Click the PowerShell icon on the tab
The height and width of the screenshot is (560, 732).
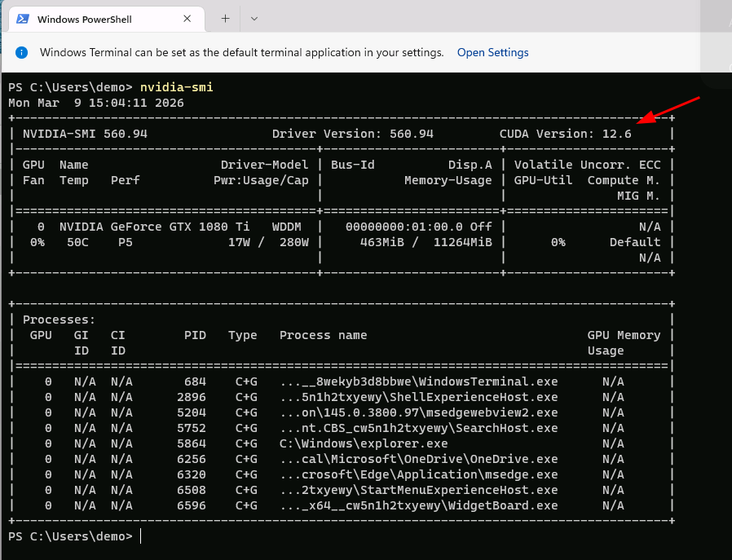24,19
